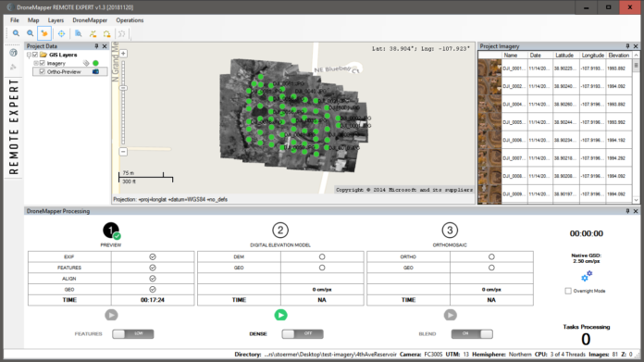Viewport: 644px width, 362px height.
Task: Click the ORTHO status radio circle
Action: tap(491, 256)
